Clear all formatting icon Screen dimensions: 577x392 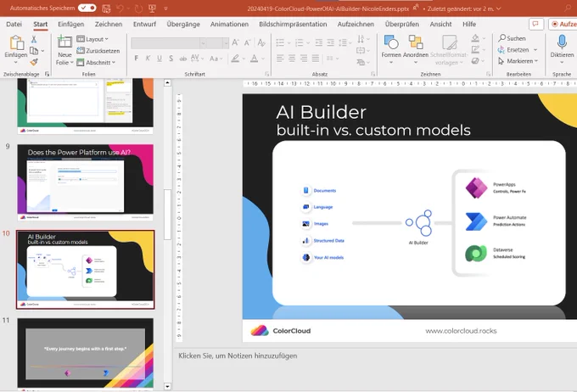click(261, 42)
